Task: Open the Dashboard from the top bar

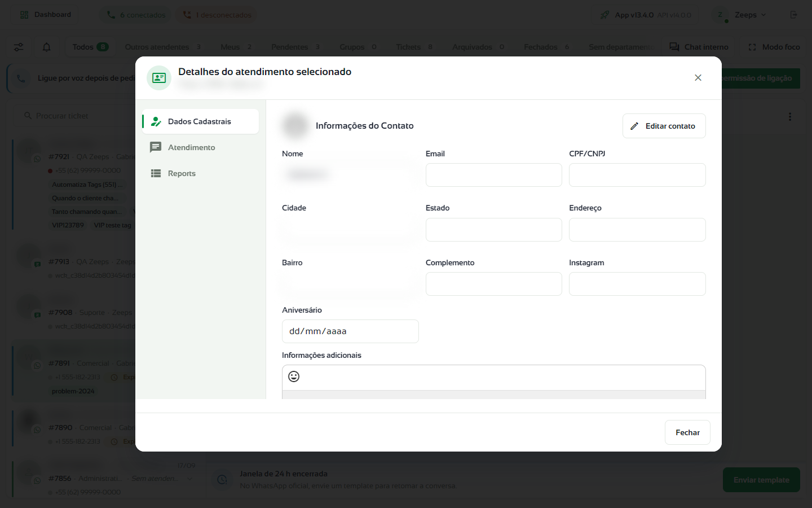Action: (46, 15)
